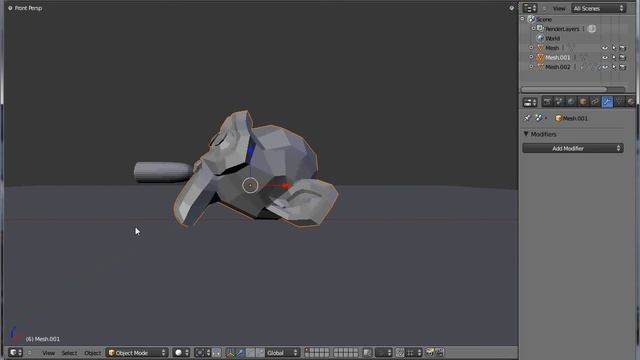Image resolution: width=640 pixels, height=360 pixels.
Task: Expand the Mesh.001 tree node
Action: (x=531, y=57)
